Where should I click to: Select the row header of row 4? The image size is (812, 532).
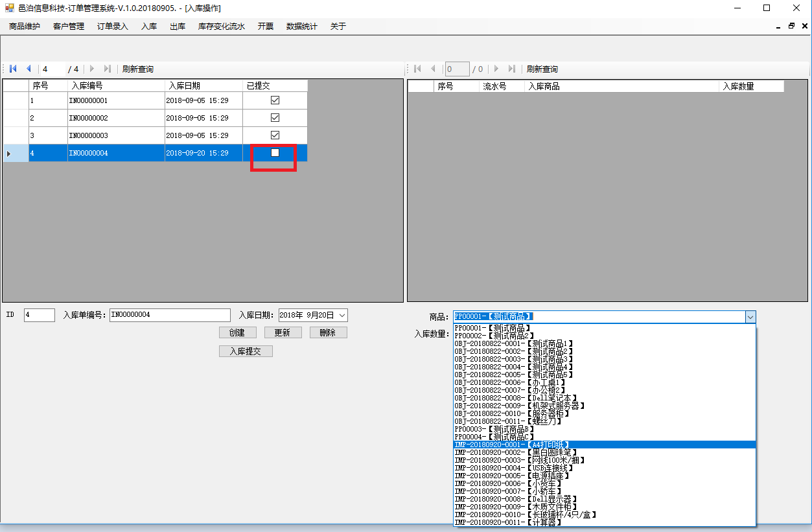(x=16, y=153)
